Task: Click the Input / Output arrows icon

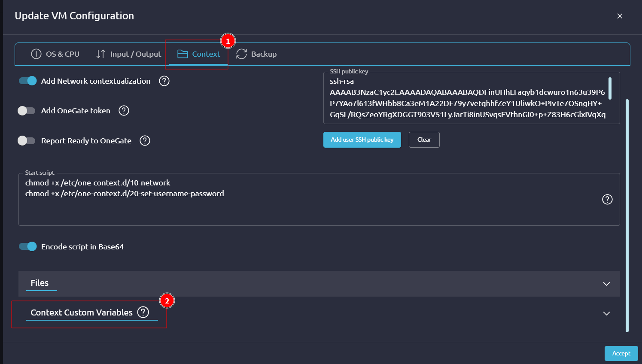Action: coord(100,54)
